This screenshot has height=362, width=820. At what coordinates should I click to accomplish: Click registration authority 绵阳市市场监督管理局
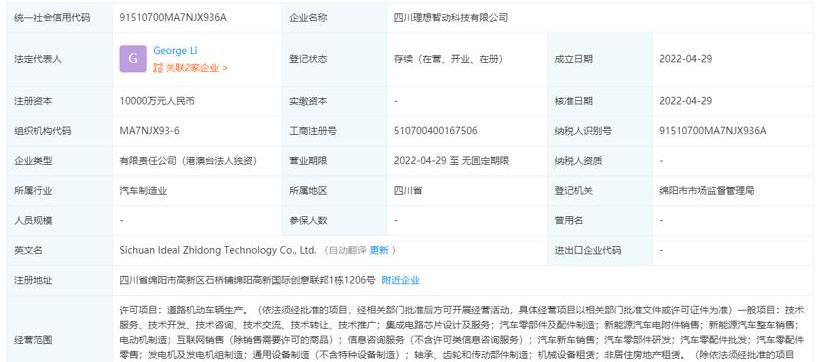click(x=707, y=191)
